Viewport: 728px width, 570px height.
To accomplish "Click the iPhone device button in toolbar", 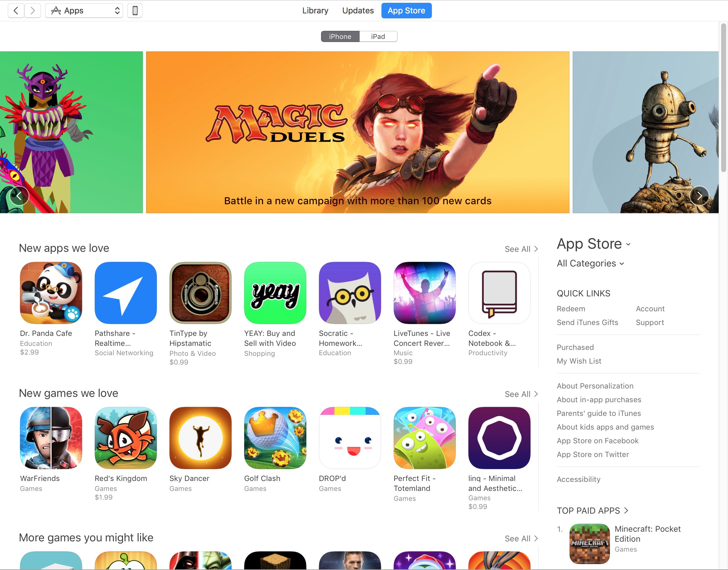I will [135, 11].
